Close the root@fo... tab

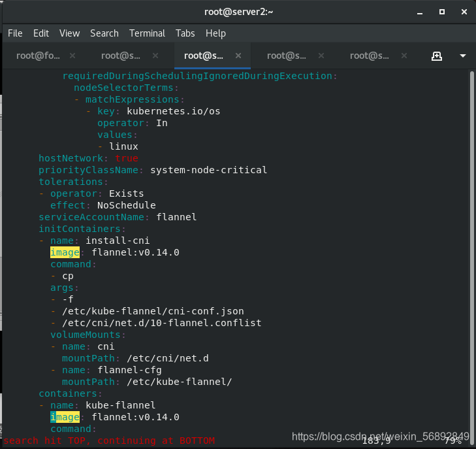pos(72,56)
